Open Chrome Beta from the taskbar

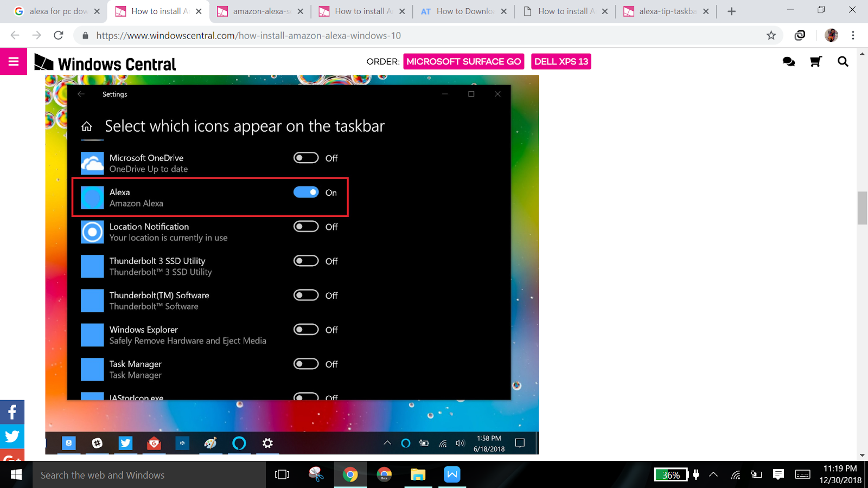click(384, 475)
